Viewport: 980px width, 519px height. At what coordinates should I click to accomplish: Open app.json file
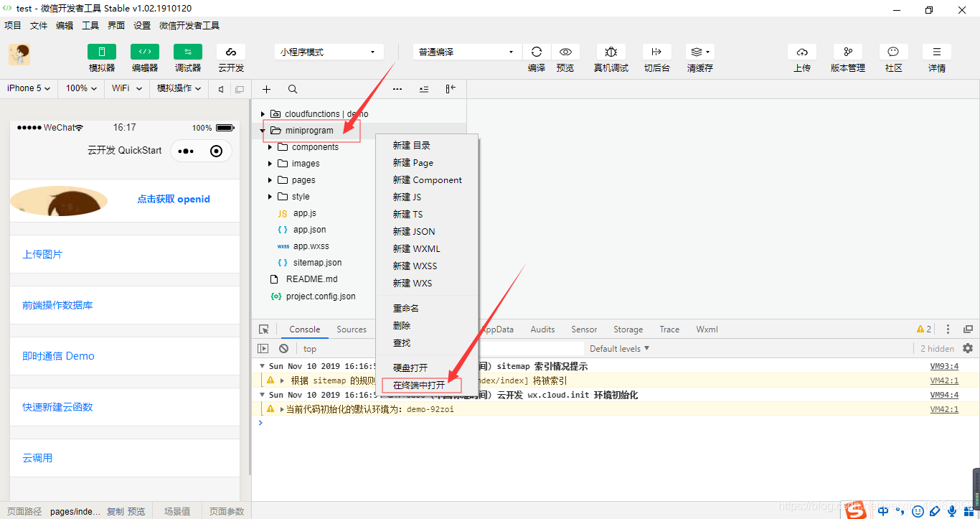point(309,230)
